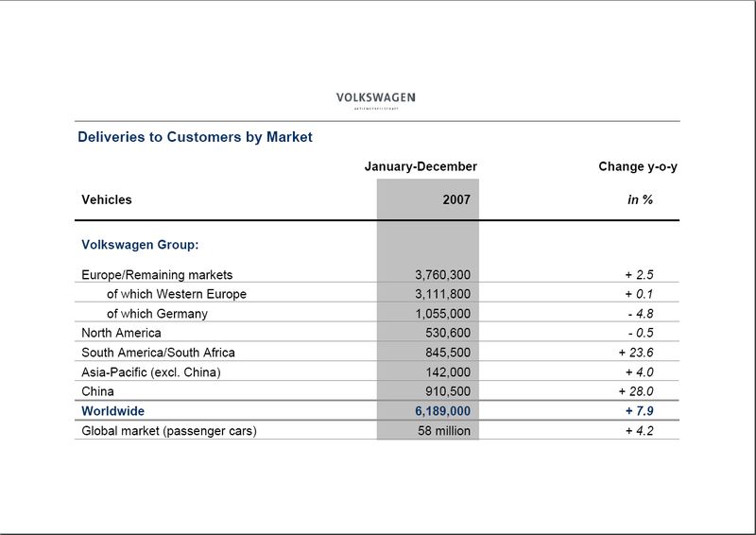Click the 'Europe/Remaining markets' row label
This screenshot has width=756, height=535.
click(x=157, y=275)
